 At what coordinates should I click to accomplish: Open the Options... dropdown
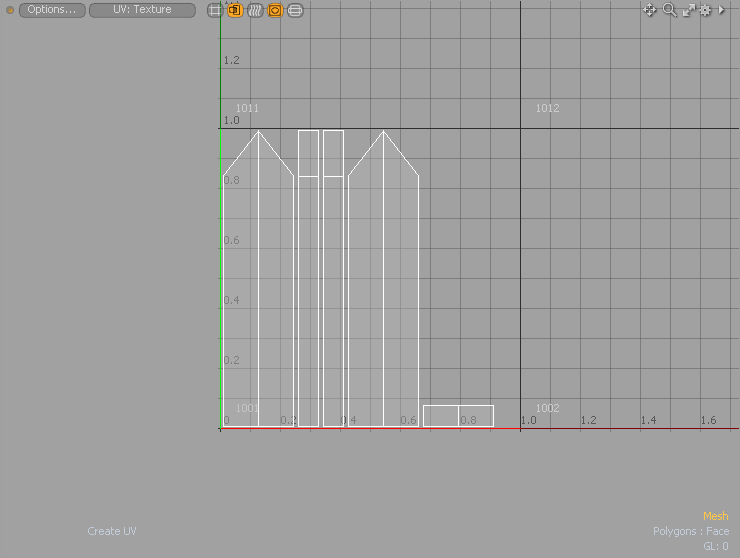coord(52,10)
